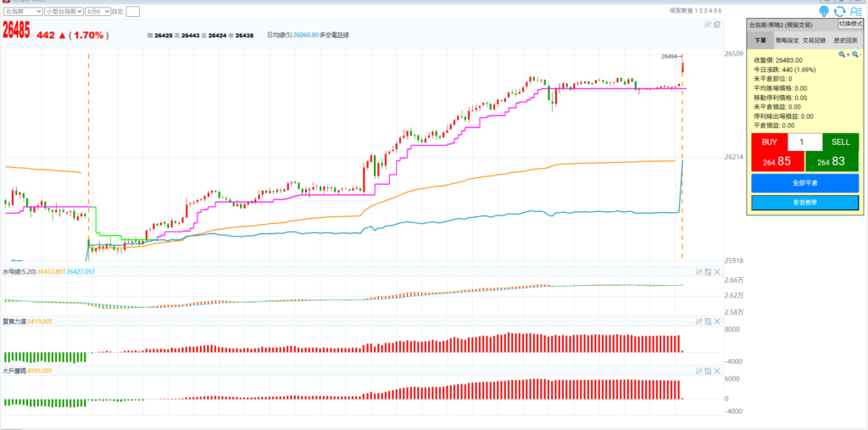Viewport: 868px width, 430px height.
Task: Expand the 小型台指期 contract dropdown
Action: click(65, 11)
